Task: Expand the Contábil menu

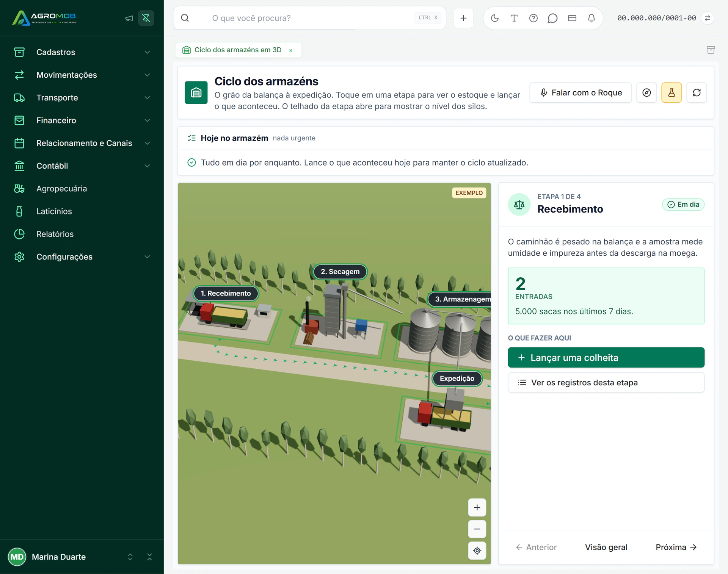Action: coord(82,166)
